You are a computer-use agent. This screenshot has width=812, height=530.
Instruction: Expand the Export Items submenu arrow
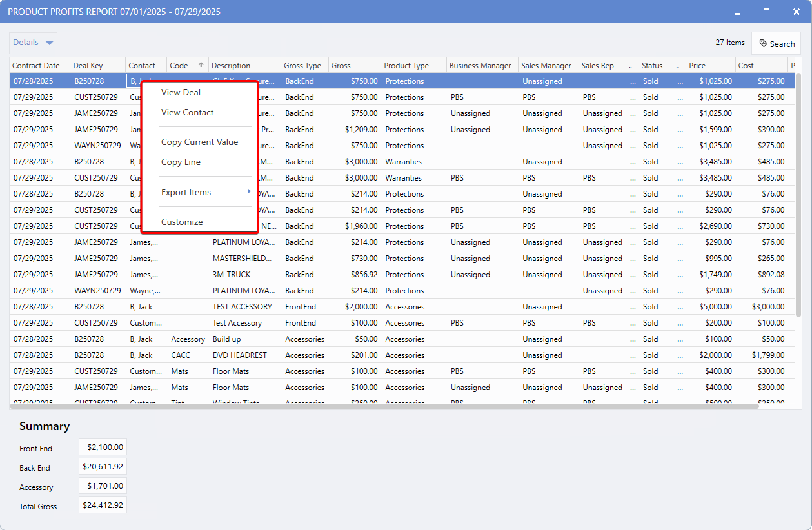pyautogui.click(x=249, y=191)
